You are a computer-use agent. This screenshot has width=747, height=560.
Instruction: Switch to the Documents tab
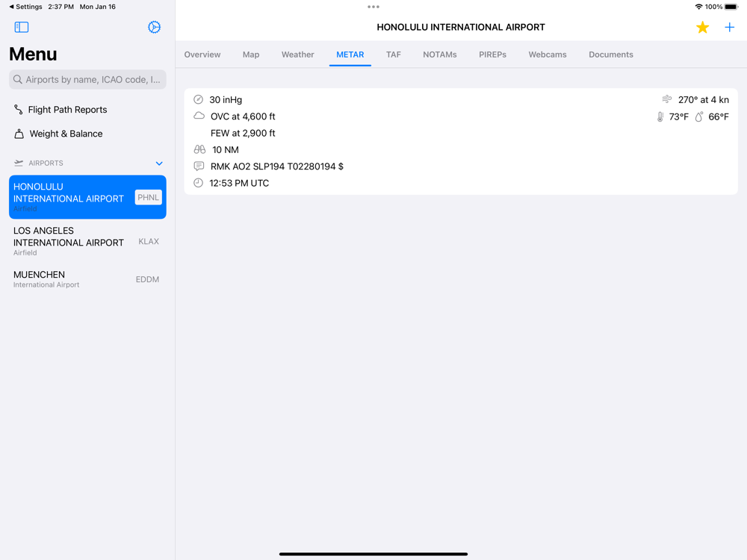click(x=611, y=55)
